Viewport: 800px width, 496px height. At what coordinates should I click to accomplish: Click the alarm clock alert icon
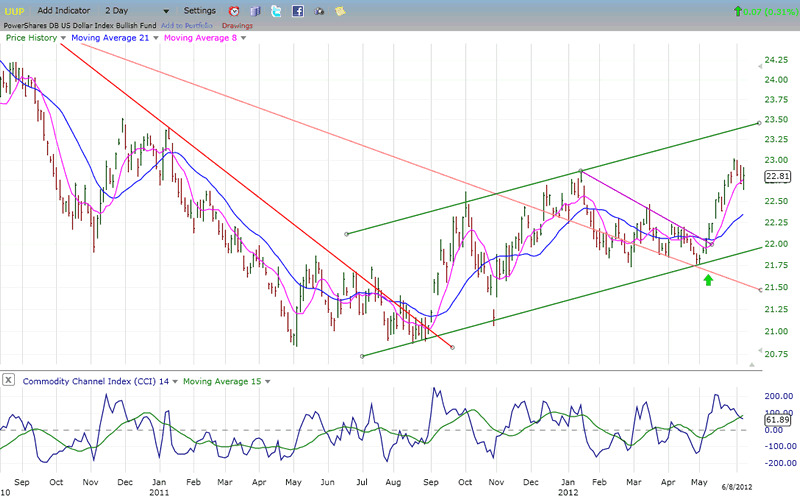point(234,11)
